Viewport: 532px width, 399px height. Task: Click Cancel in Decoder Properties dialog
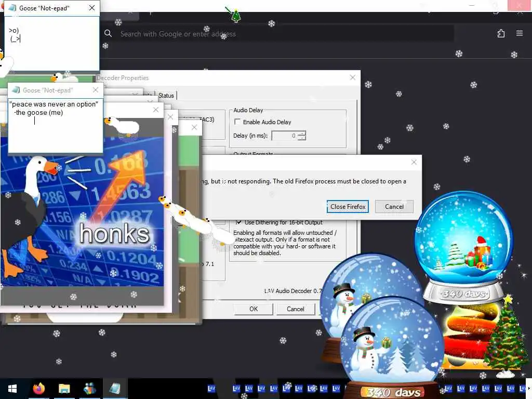point(295,309)
